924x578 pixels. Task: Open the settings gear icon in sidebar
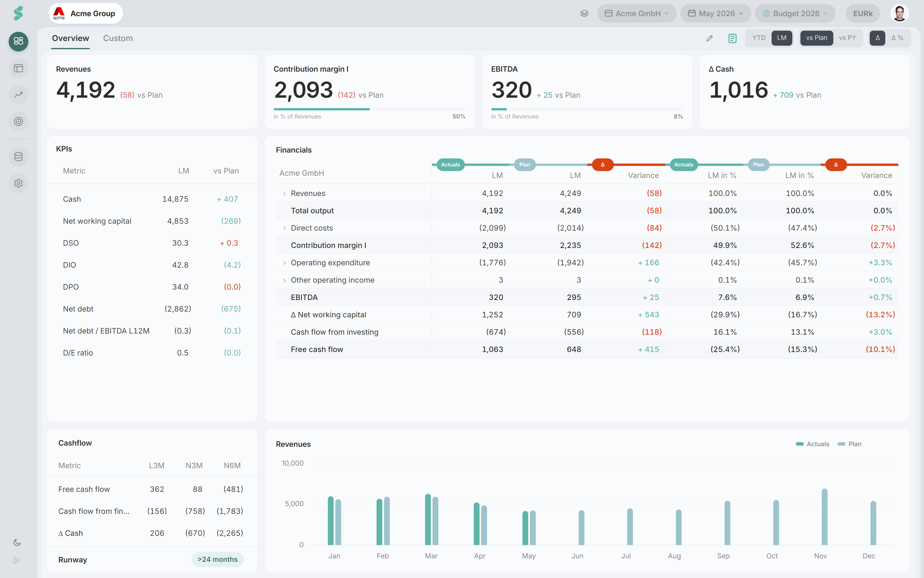pos(18,183)
